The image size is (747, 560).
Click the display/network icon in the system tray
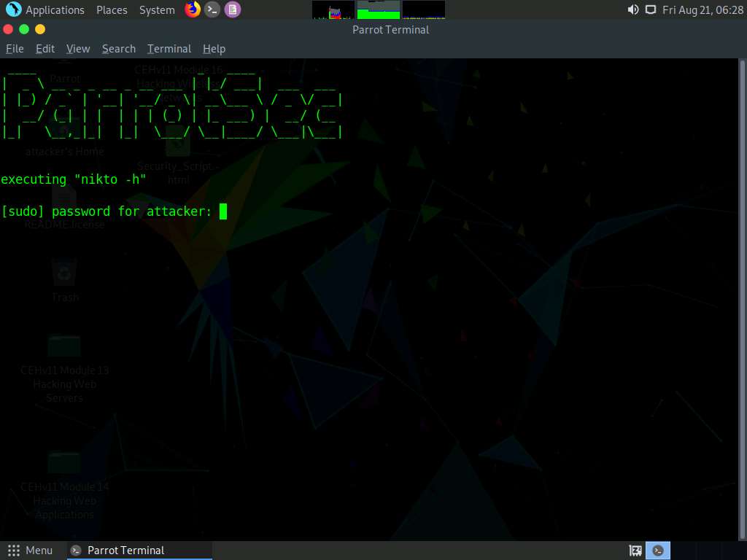[650, 9]
